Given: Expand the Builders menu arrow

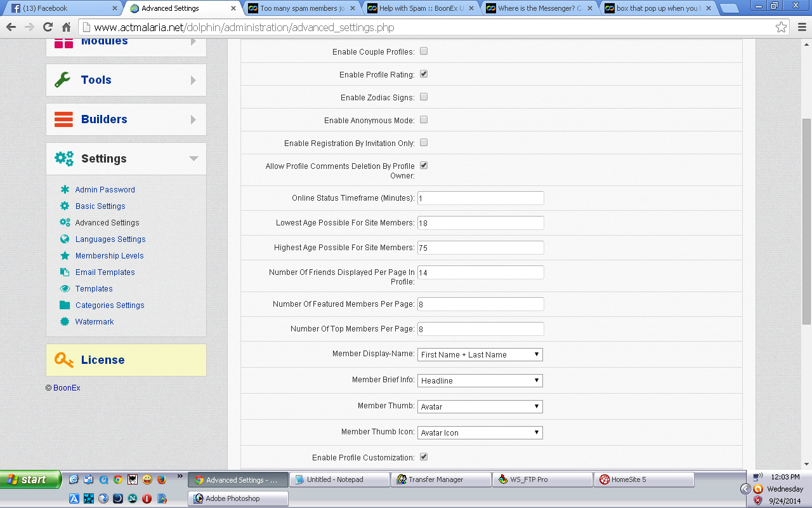Looking at the screenshot, I should click(x=193, y=119).
